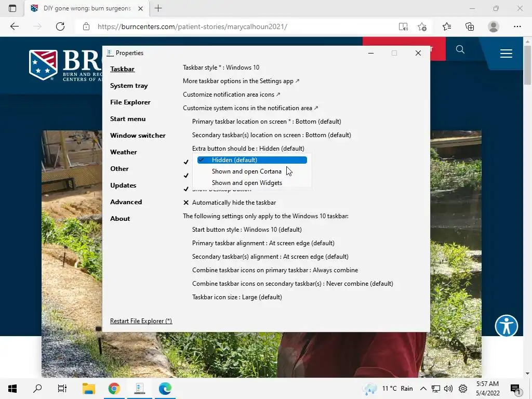Change Primary taskbar location on screen
The width and height of the screenshot is (532, 399).
[267, 122]
